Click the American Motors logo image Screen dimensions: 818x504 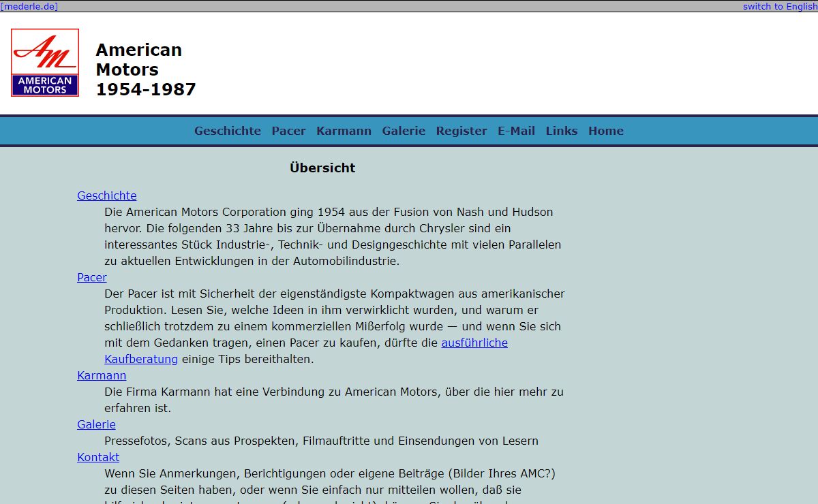tap(45, 63)
